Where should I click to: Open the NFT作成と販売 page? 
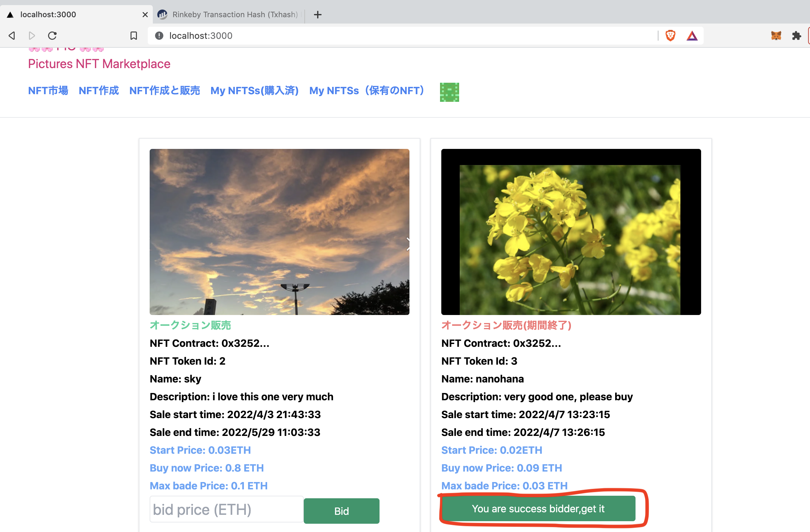pyautogui.click(x=164, y=90)
